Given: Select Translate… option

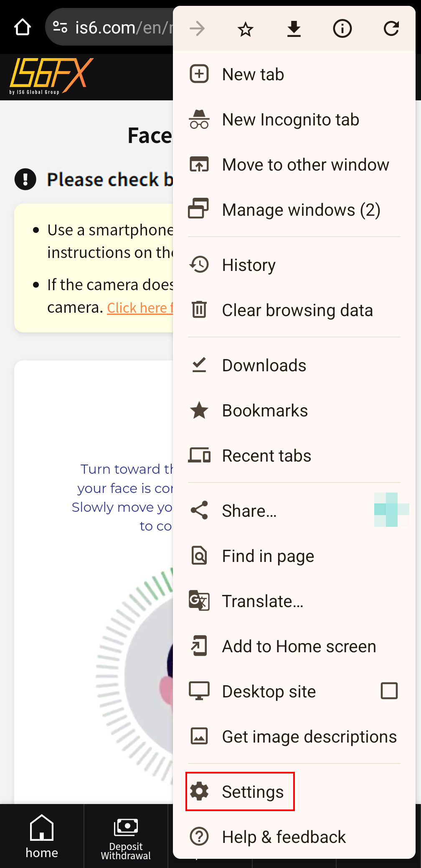Looking at the screenshot, I should coord(294,601).
